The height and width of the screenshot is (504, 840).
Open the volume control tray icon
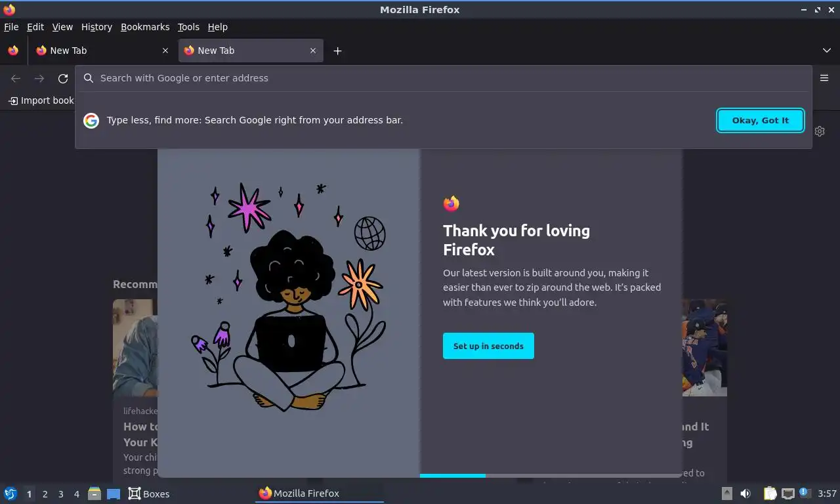[745, 493]
